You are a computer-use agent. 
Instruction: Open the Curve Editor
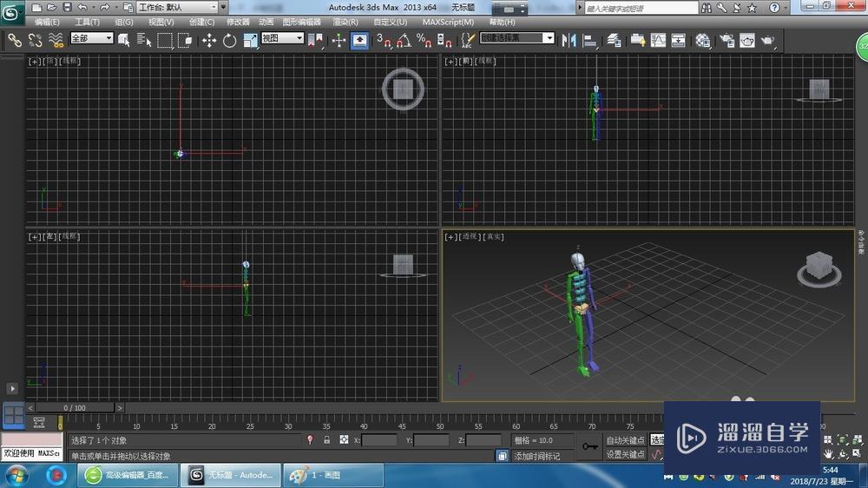coord(658,41)
